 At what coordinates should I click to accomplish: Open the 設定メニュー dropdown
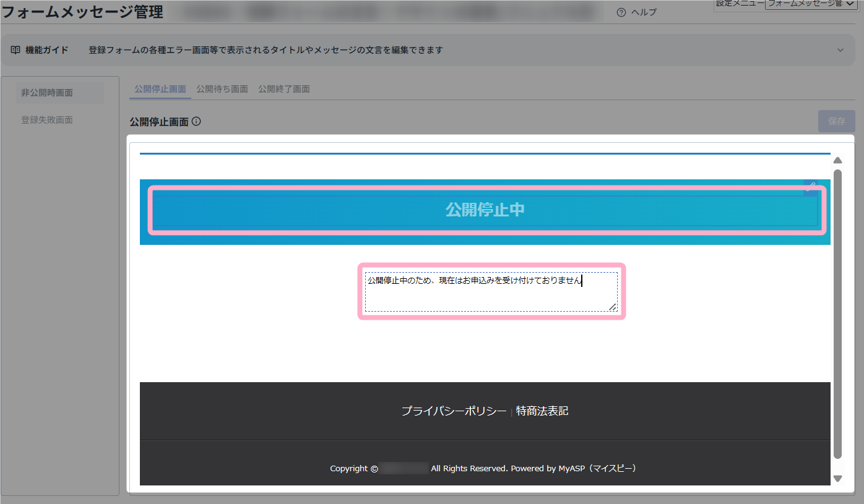click(812, 4)
